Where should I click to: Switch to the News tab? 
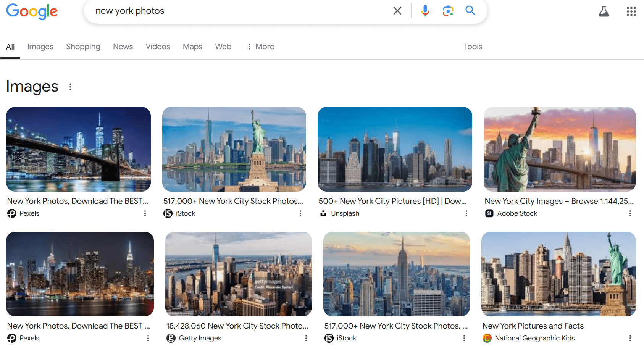click(123, 47)
